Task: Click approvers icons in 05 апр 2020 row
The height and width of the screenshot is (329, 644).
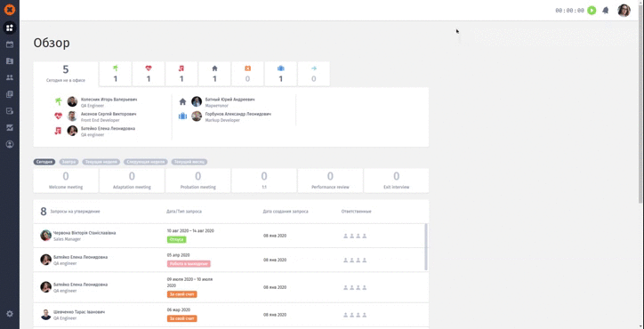Action: [355, 260]
